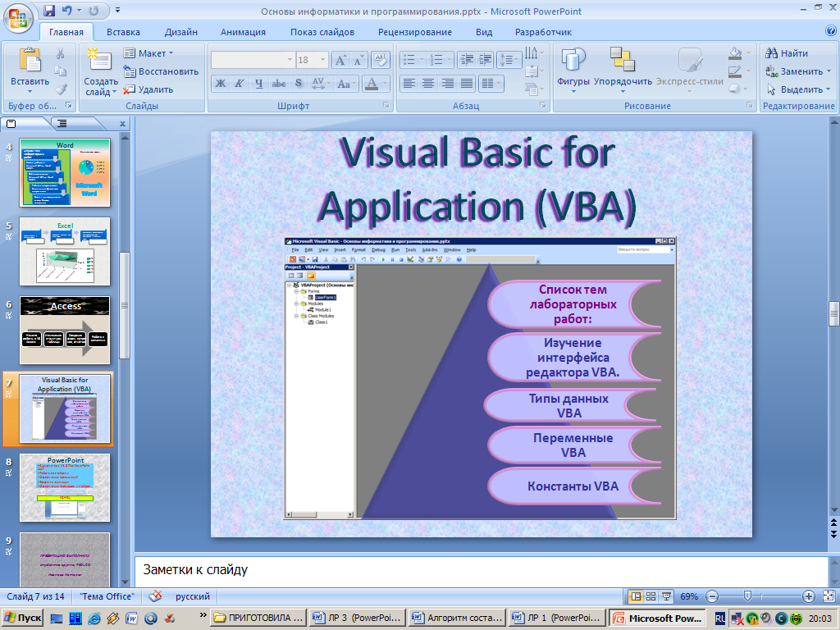
Task: Click the Paste (Вставить) icon
Action: [30, 60]
